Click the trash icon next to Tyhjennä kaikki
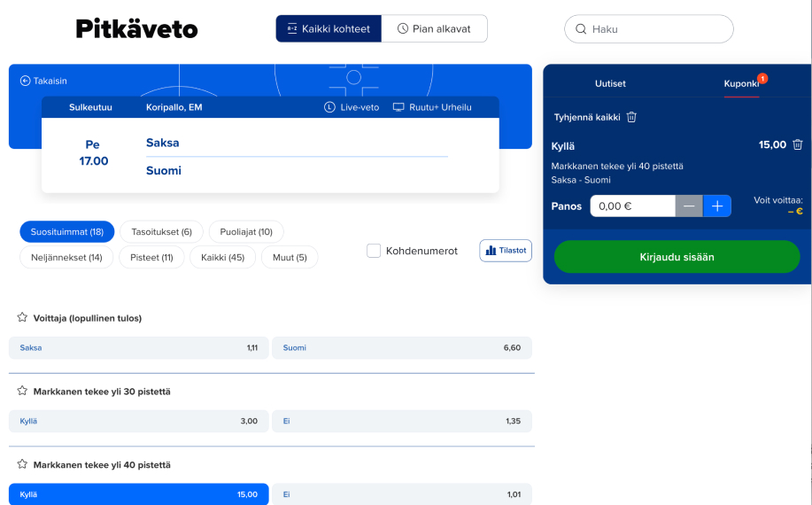The image size is (812, 505). click(x=631, y=117)
